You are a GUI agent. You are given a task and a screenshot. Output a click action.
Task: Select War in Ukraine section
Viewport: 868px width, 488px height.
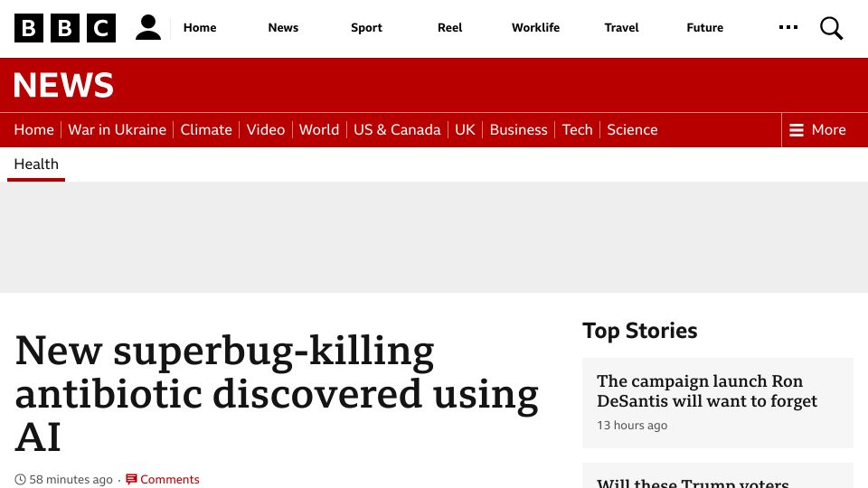117,129
